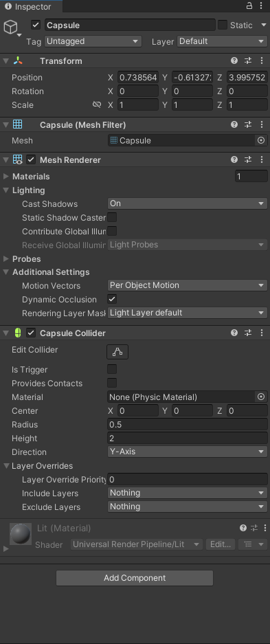Open Mesh Renderer three-dot menu
The width and height of the screenshot is (270, 644).
pos(262,159)
